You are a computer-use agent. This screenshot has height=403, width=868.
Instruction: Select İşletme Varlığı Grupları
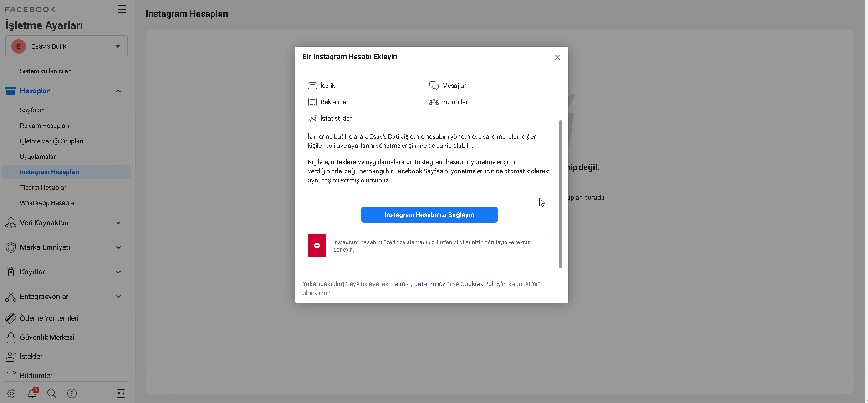tap(51, 141)
